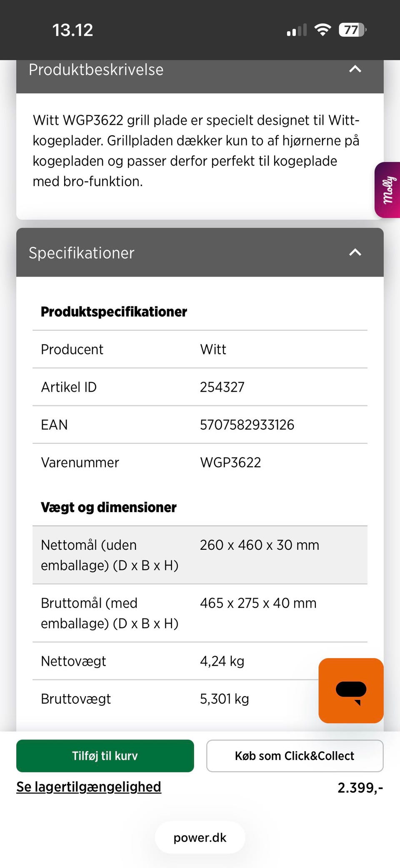Image resolution: width=400 pixels, height=868 pixels.
Task: Tap the cellular signal bars icon
Action: 297,30
